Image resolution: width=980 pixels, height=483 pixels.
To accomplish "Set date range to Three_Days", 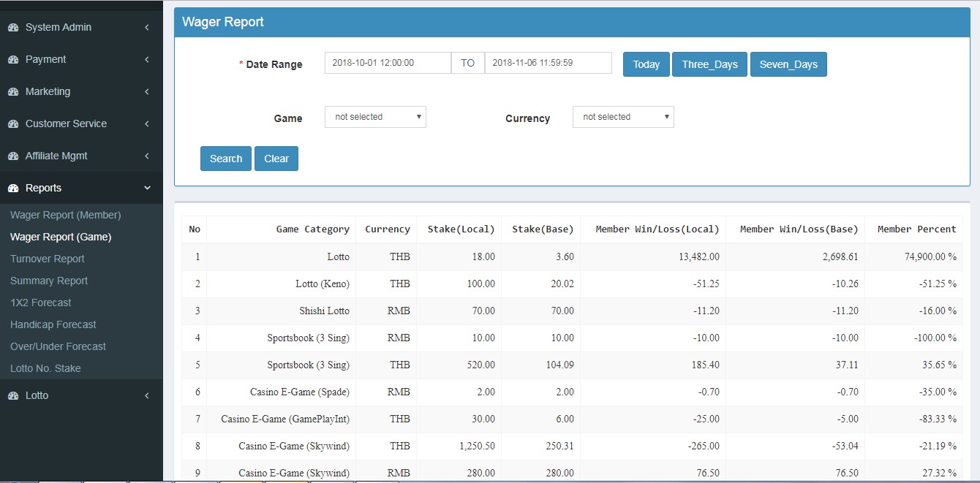I will click(710, 64).
